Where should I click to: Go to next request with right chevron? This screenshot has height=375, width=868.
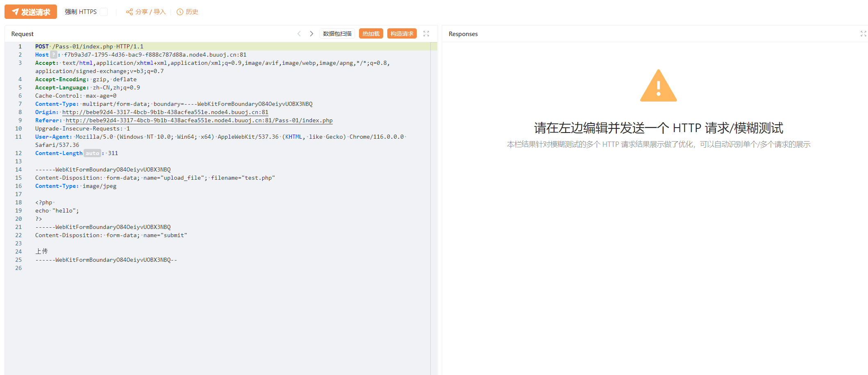click(311, 34)
